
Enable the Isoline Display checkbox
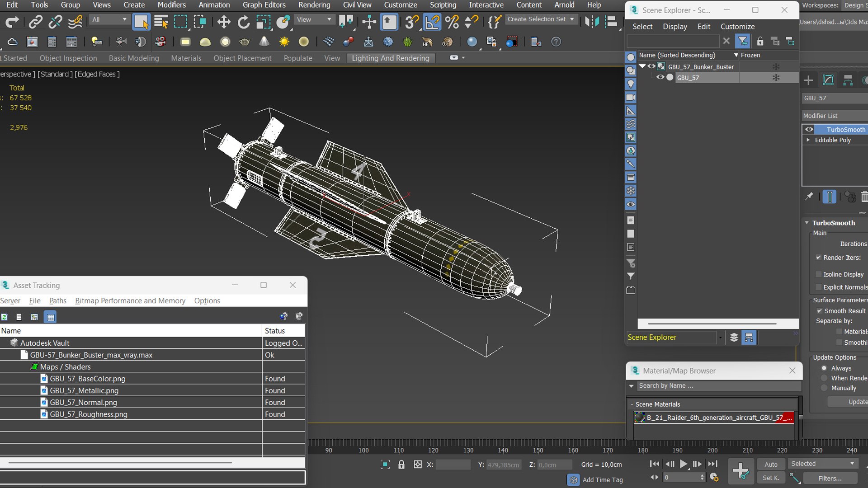[818, 274]
